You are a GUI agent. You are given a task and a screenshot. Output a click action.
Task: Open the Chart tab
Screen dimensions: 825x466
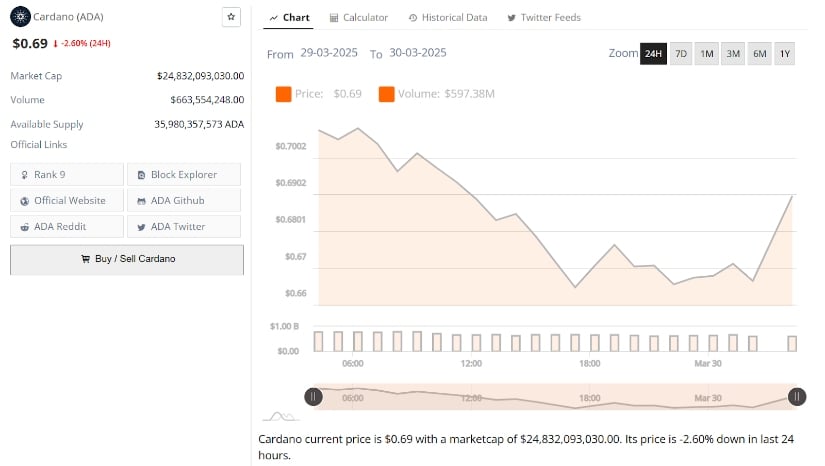coord(290,18)
